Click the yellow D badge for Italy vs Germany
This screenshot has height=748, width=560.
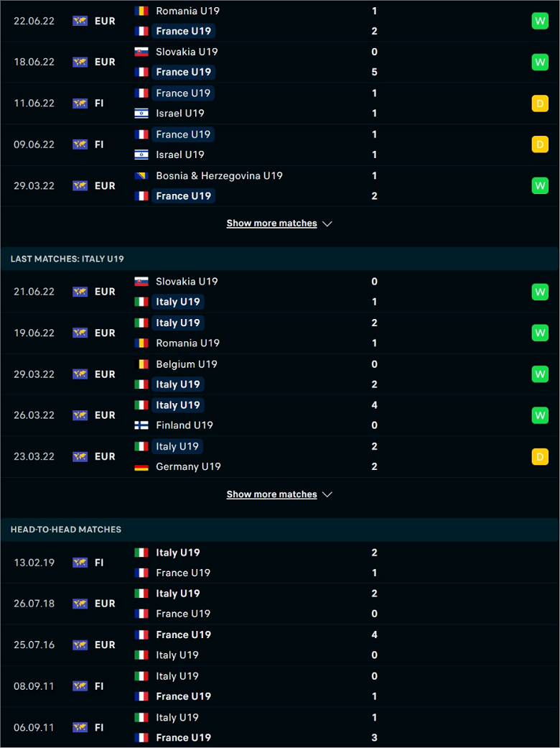click(539, 457)
